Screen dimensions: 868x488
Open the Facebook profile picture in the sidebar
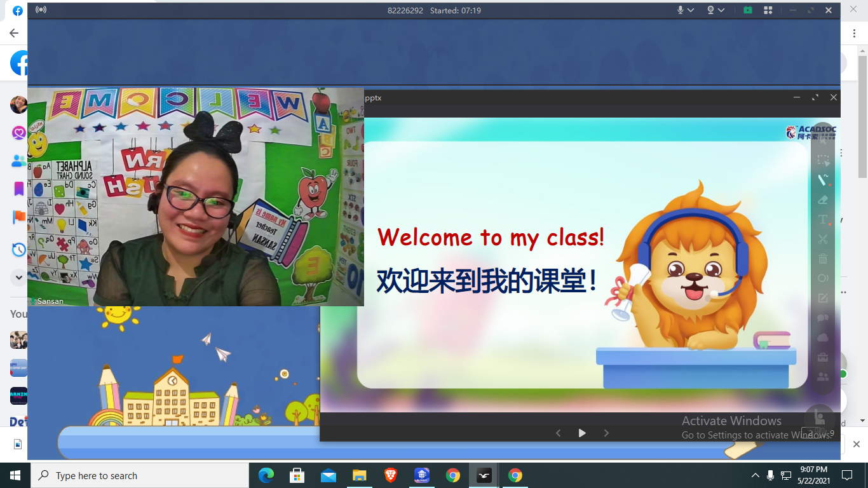[x=18, y=105]
